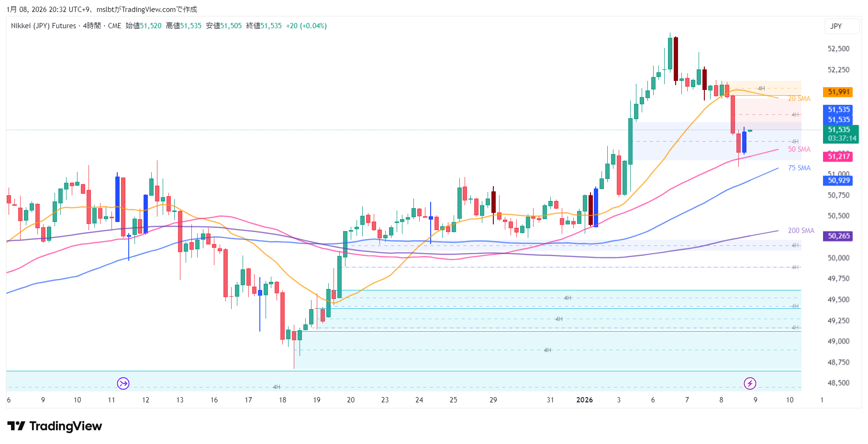
Task: Click the purple lightning event icon
Action: [750, 383]
